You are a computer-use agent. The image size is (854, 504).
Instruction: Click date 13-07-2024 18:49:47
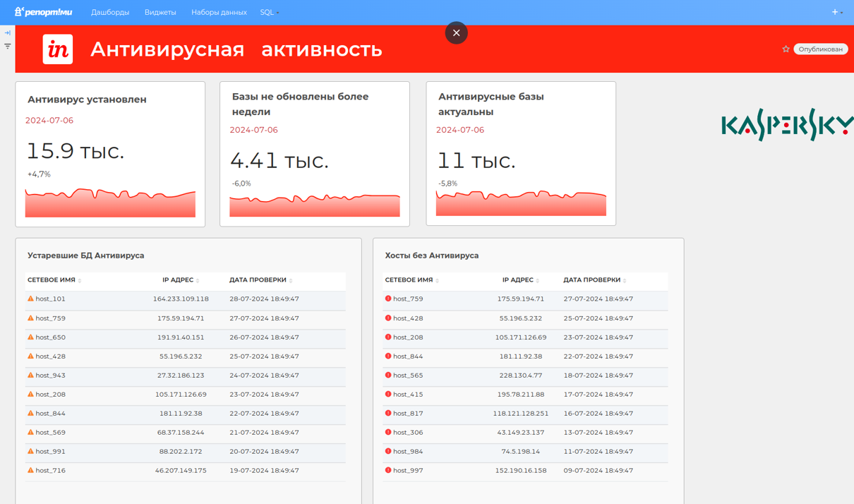(x=599, y=433)
